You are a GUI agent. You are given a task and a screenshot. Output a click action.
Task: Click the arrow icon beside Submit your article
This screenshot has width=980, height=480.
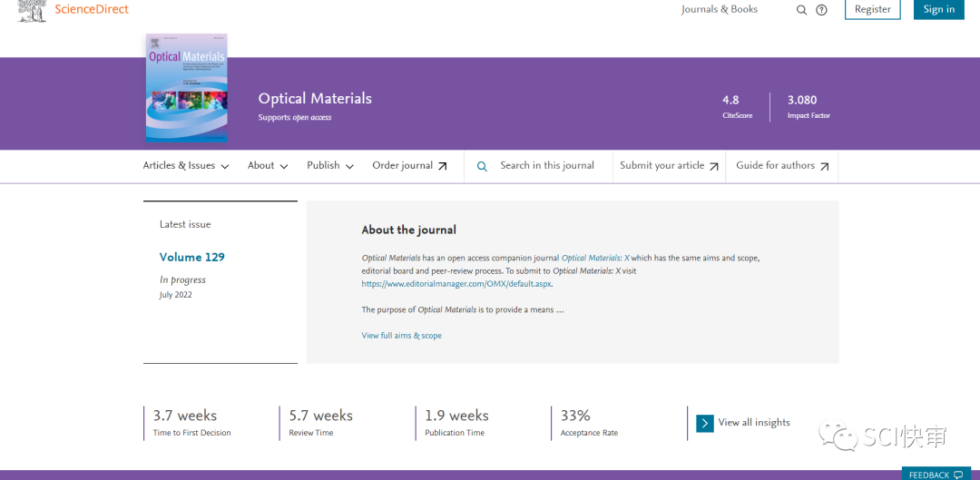click(714, 166)
